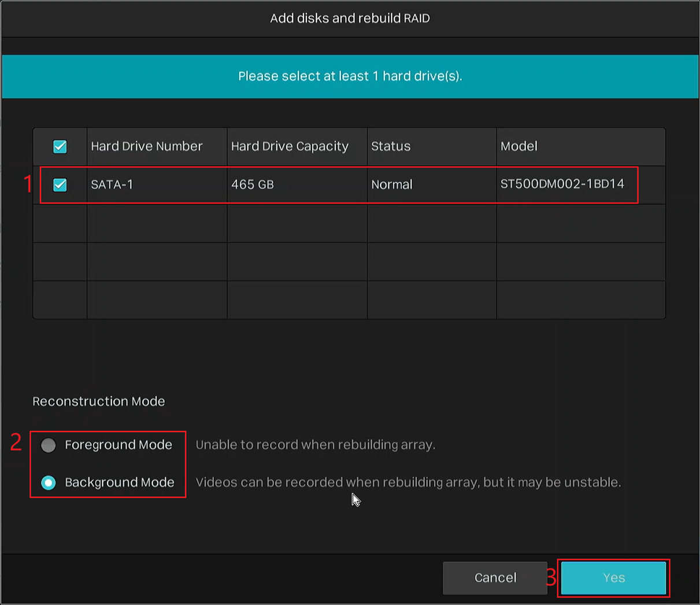Click the SATA-1 drive number cell
This screenshot has height=605, width=700.
tap(157, 185)
